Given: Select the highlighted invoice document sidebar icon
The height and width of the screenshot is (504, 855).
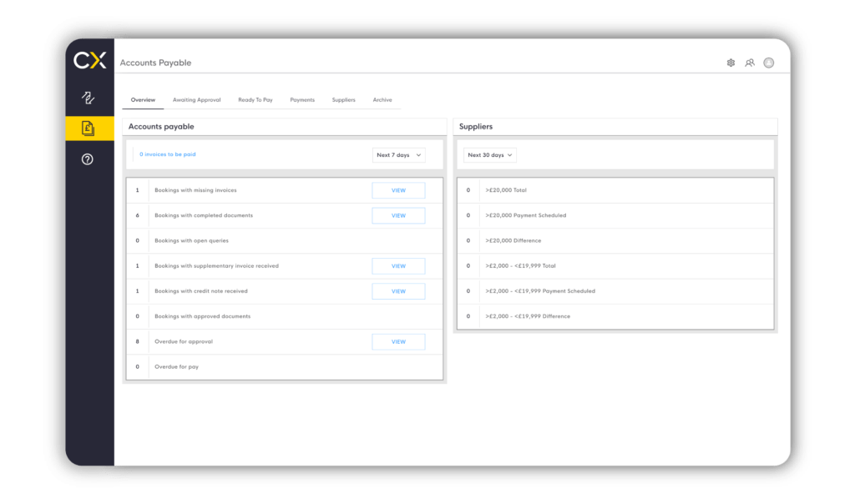Looking at the screenshot, I should (88, 128).
